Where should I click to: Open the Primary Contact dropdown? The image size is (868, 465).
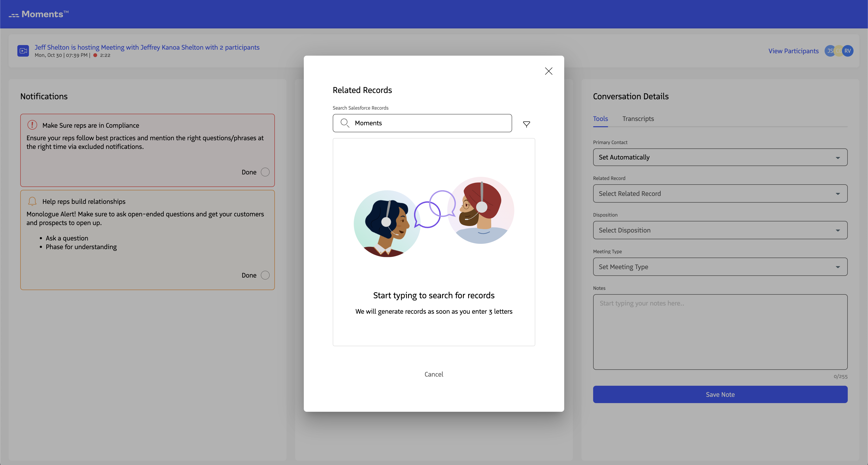tap(720, 157)
